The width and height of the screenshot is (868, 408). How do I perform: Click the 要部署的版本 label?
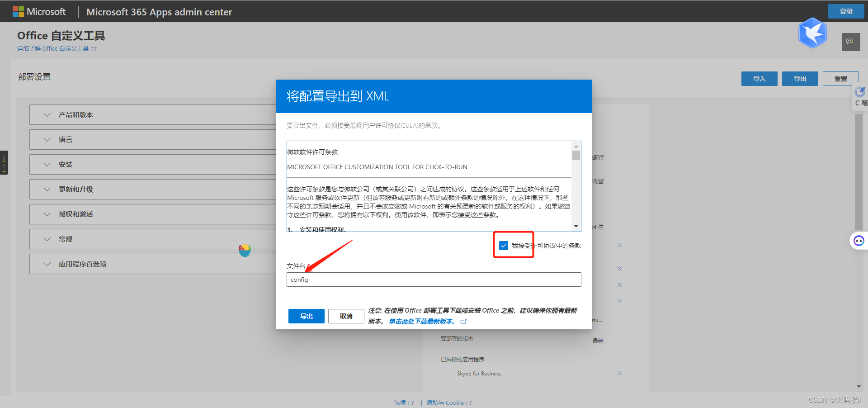point(457,339)
